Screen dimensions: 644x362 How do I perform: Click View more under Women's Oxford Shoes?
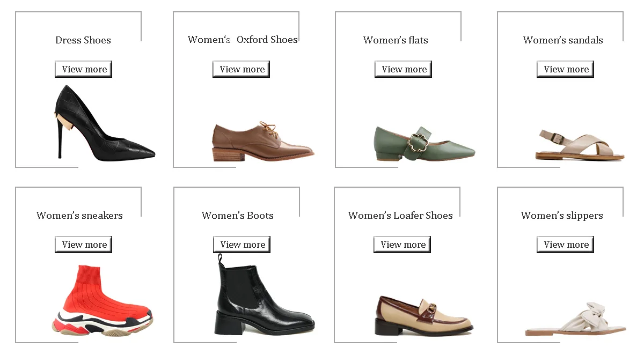(241, 69)
